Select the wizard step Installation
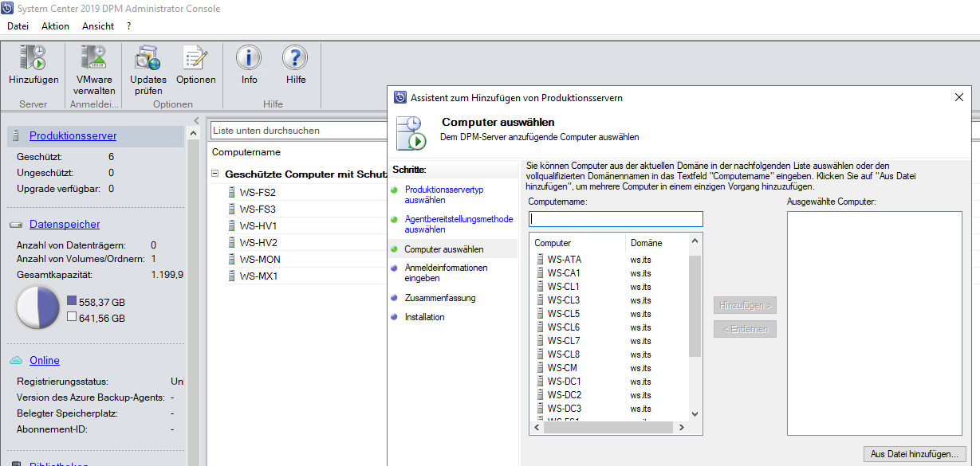The width and height of the screenshot is (980, 466). 425,317
